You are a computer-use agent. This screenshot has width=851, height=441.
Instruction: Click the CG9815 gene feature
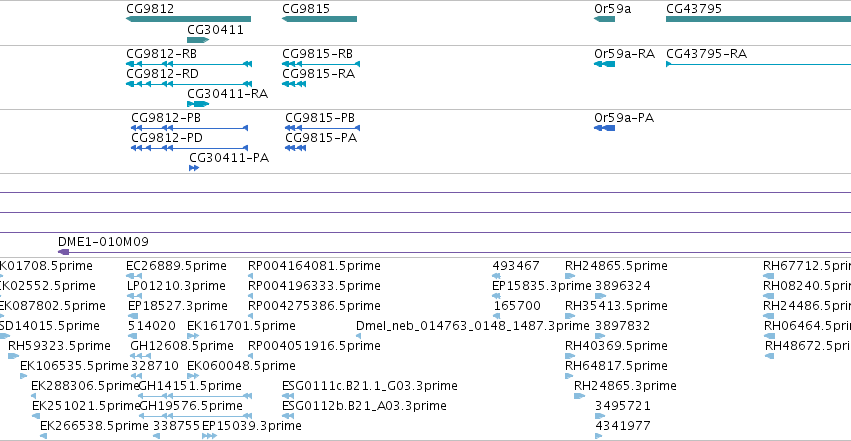[320, 19]
